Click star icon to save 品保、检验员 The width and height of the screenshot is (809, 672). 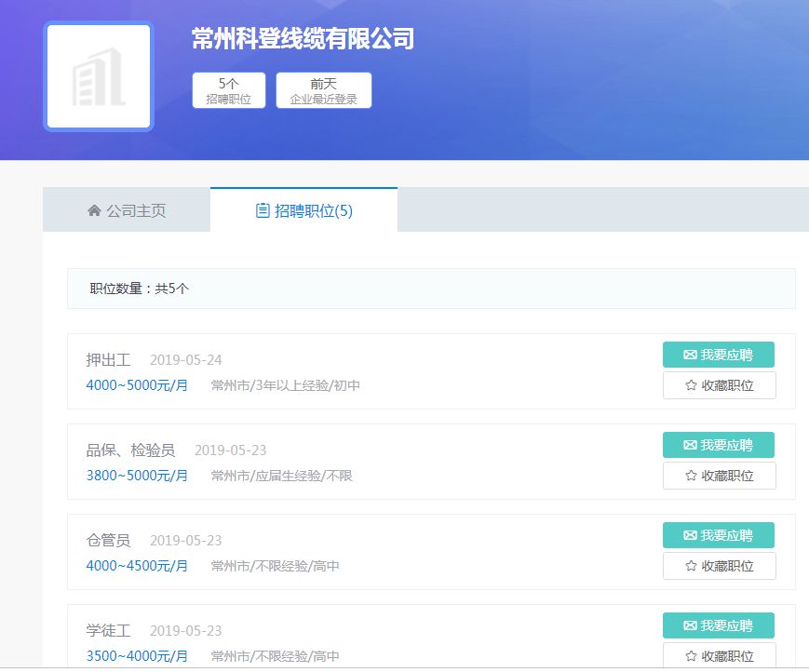[x=691, y=476]
